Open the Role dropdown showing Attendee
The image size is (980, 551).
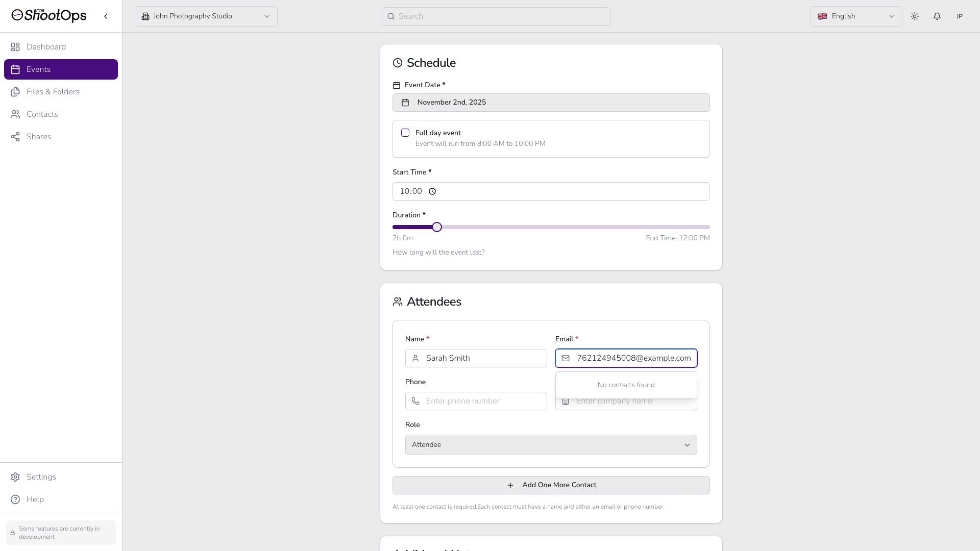click(x=551, y=445)
